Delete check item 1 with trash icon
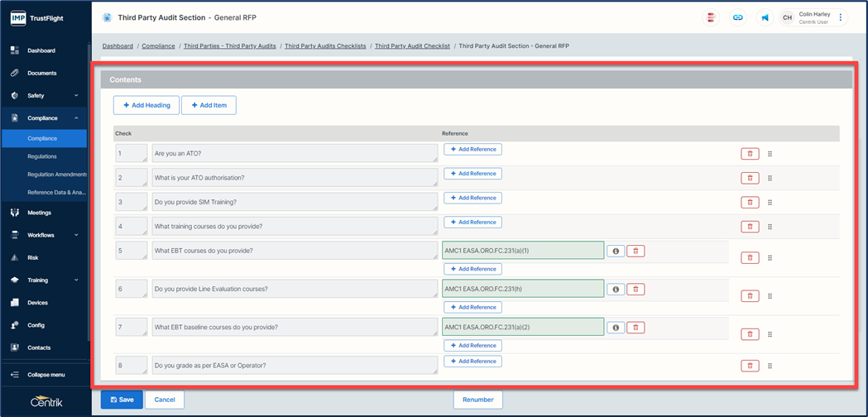The image size is (868, 417). (750, 154)
